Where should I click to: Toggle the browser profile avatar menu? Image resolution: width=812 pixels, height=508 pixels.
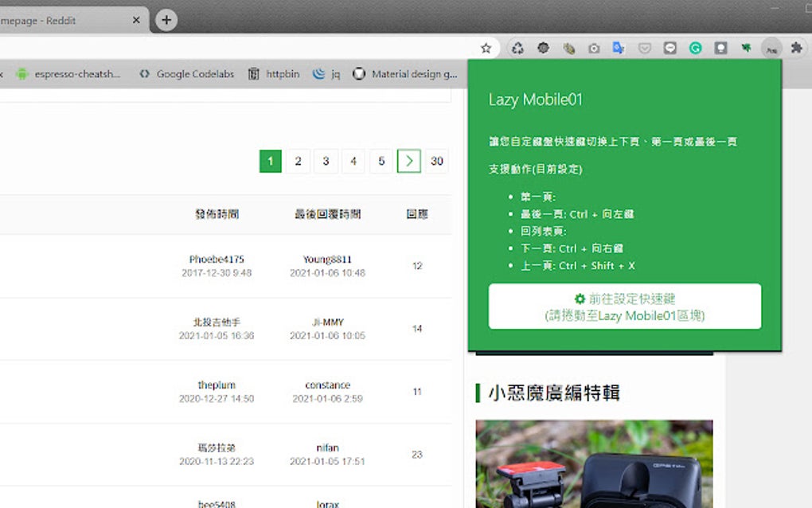pyautogui.click(x=770, y=48)
